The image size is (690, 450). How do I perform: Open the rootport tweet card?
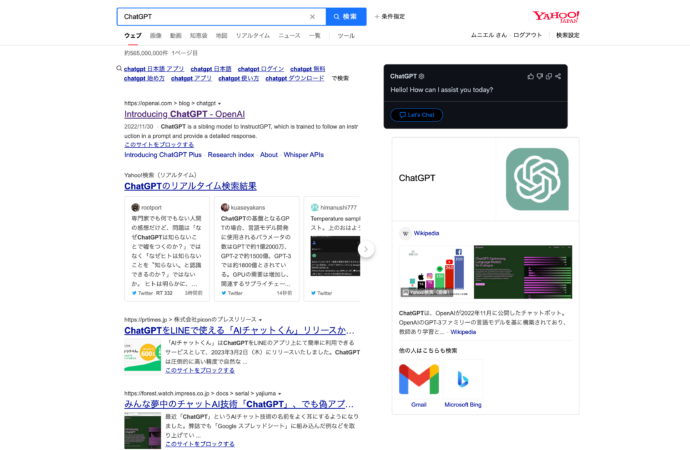click(x=167, y=249)
